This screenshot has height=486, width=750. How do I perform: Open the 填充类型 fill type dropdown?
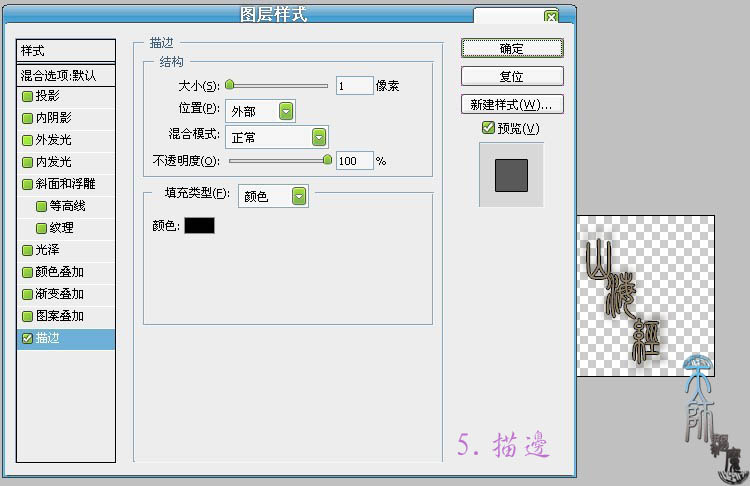(273, 196)
